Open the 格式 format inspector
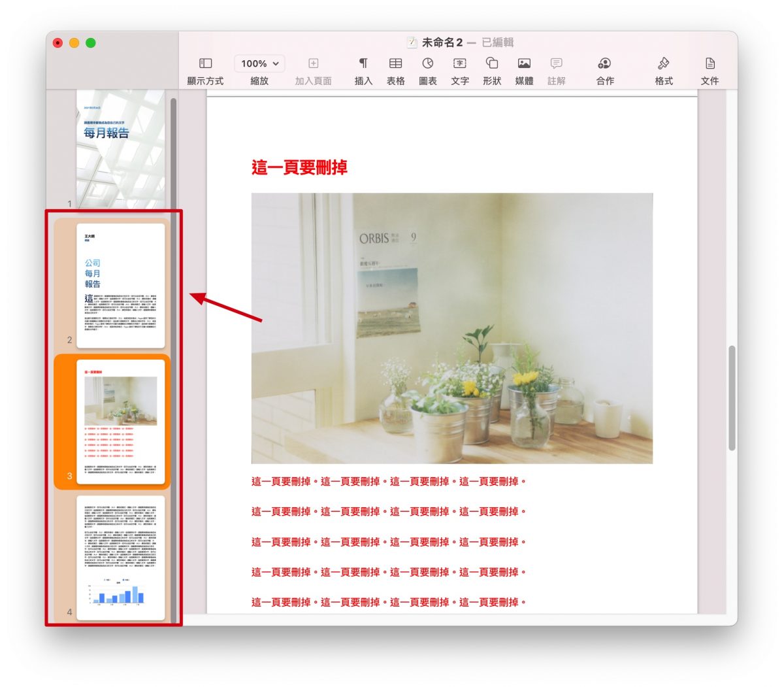 pyautogui.click(x=664, y=71)
